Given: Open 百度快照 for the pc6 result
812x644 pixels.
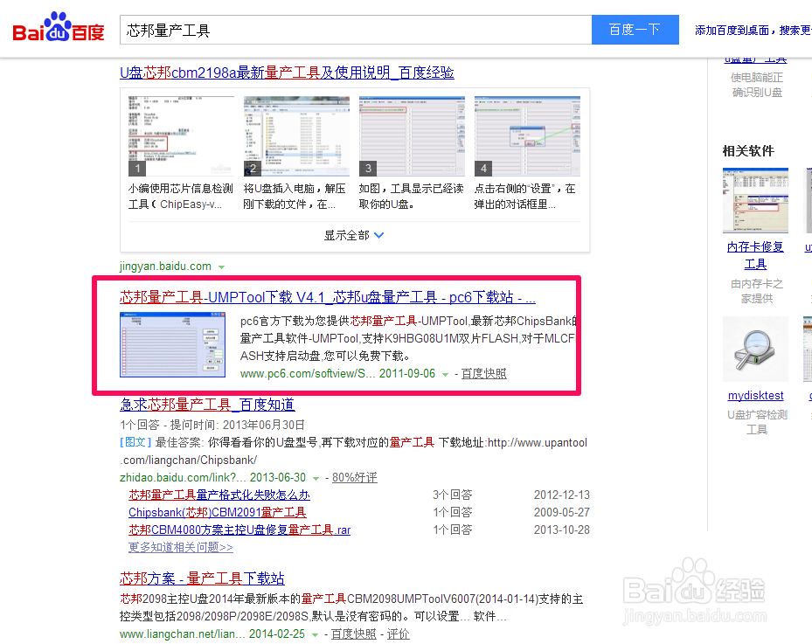Looking at the screenshot, I should pyautogui.click(x=483, y=374).
